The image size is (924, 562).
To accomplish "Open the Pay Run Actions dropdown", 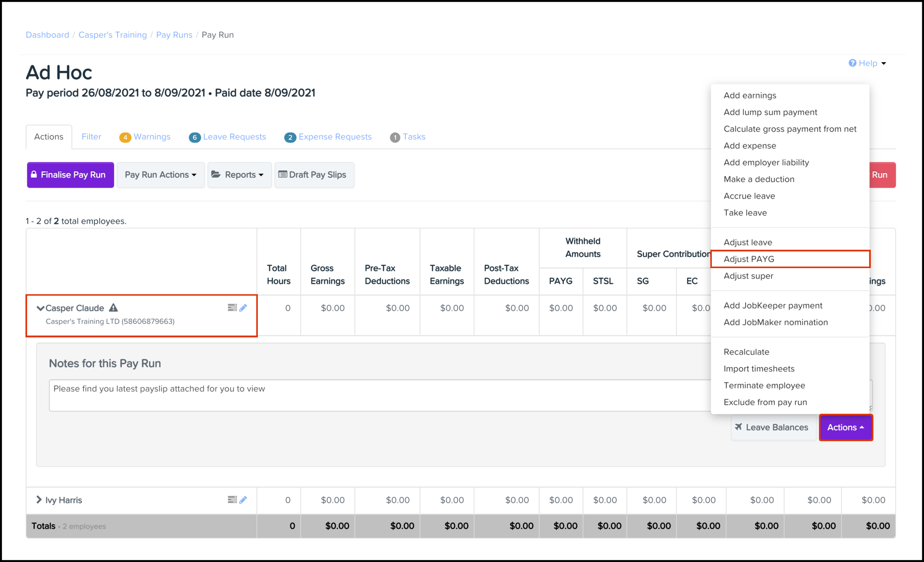I will click(x=160, y=175).
